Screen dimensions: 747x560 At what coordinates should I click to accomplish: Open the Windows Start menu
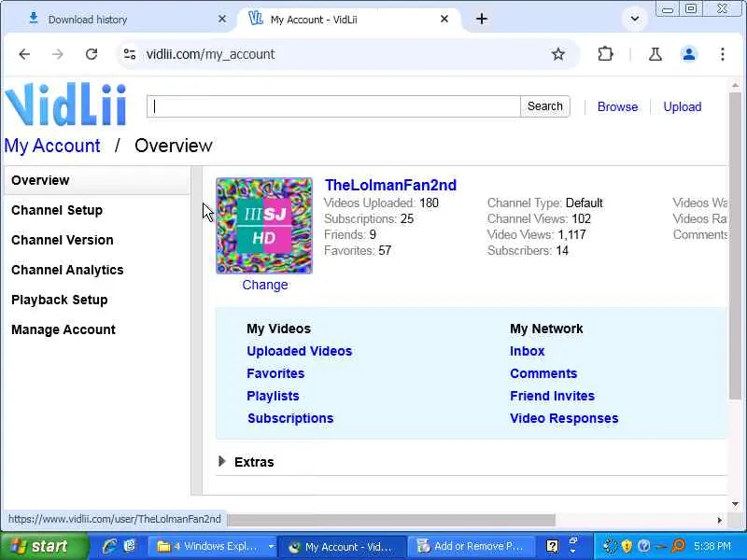click(44, 546)
